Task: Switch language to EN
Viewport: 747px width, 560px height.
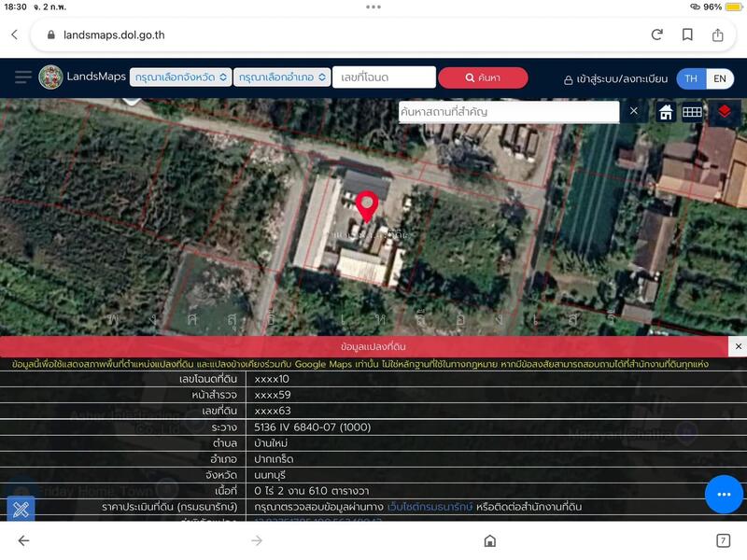Action: pyautogui.click(x=720, y=78)
